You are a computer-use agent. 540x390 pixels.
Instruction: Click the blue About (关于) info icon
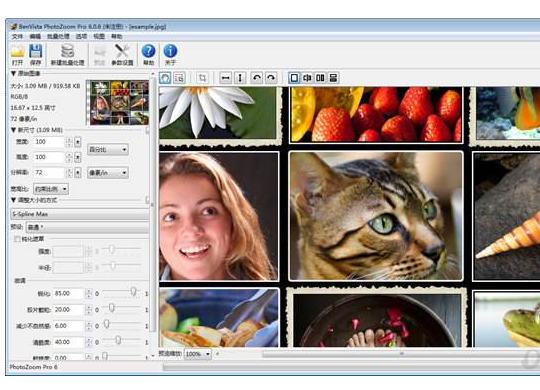[170, 51]
